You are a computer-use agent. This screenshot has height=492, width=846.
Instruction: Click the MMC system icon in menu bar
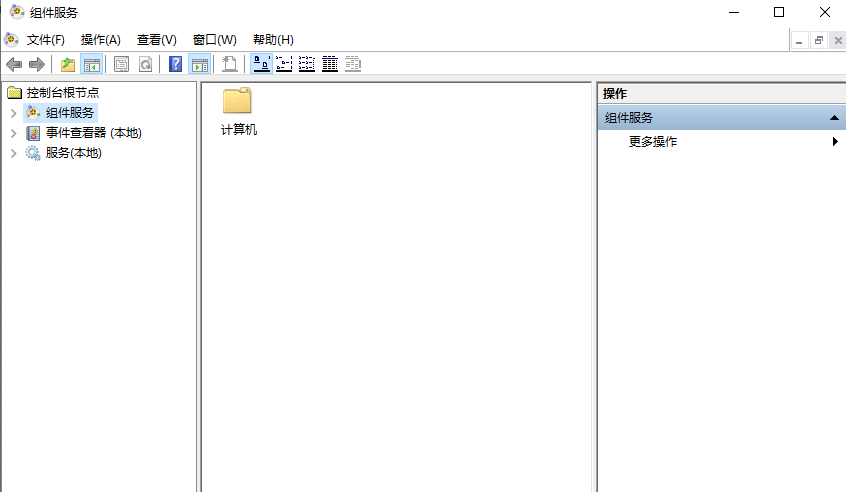coord(11,39)
